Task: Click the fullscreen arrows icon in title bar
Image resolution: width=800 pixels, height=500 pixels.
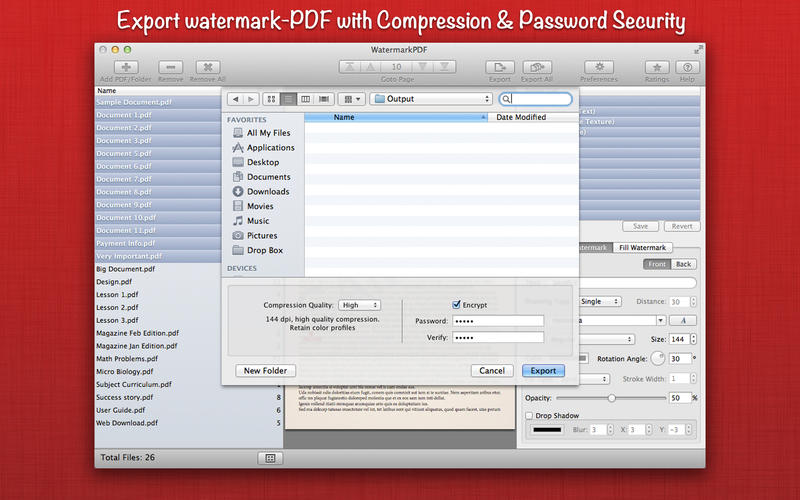Action: pyautogui.click(x=698, y=50)
